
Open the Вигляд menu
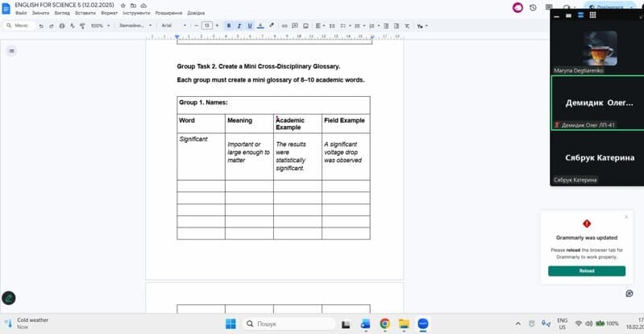tap(62, 13)
